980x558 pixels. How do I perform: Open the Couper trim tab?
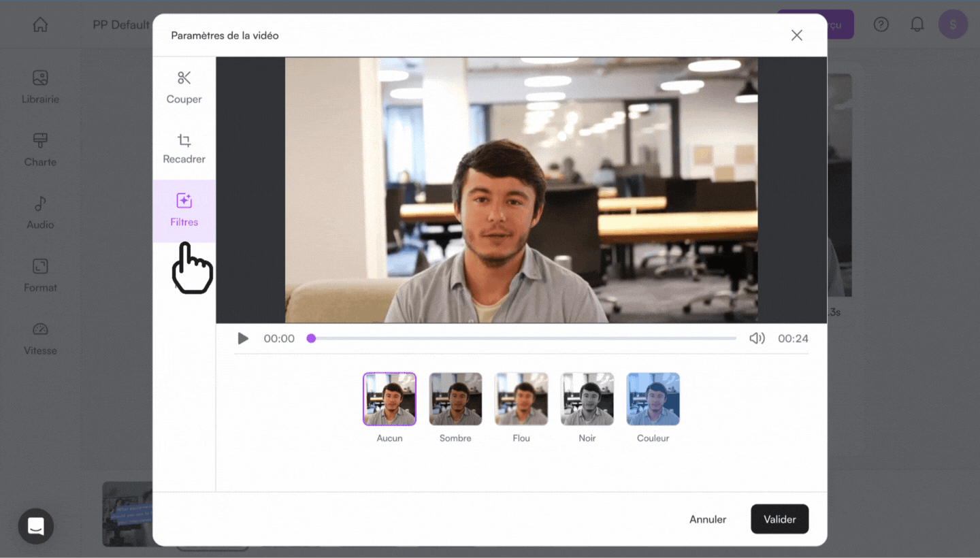(184, 88)
